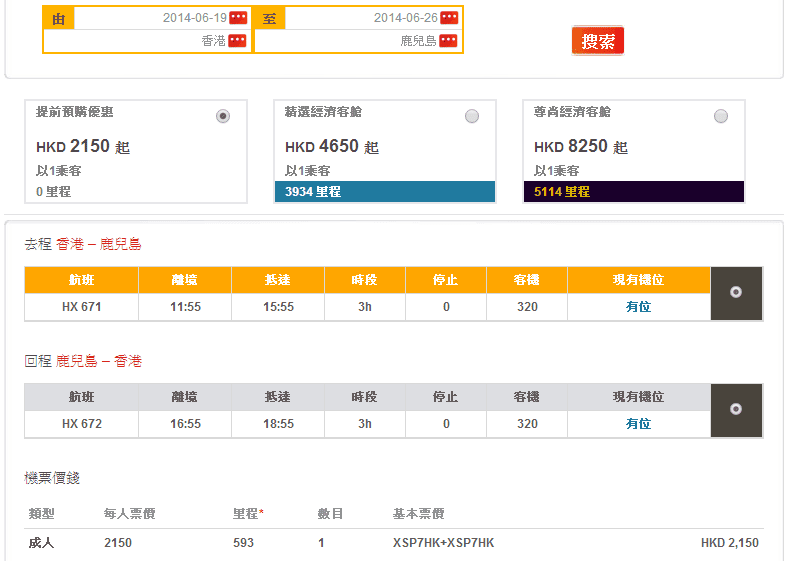Choose return flight HX 672 radio button
789x561 pixels.
[x=736, y=409]
